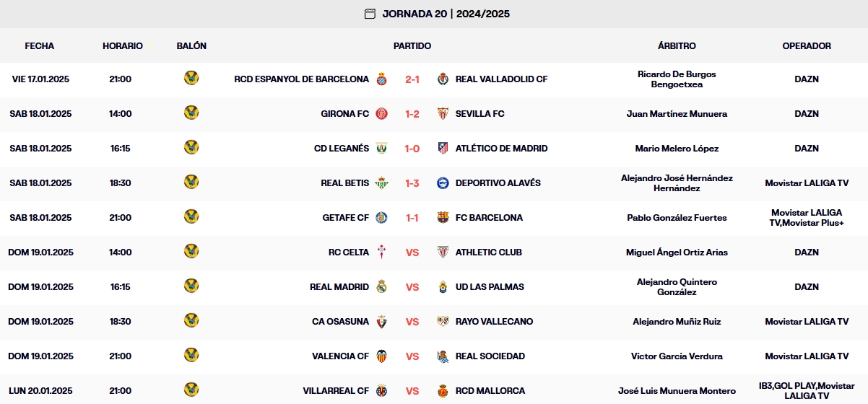The height and width of the screenshot is (404, 868).
Task: Click the FC Barcelona club crest
Action: [x=443, y=218]
